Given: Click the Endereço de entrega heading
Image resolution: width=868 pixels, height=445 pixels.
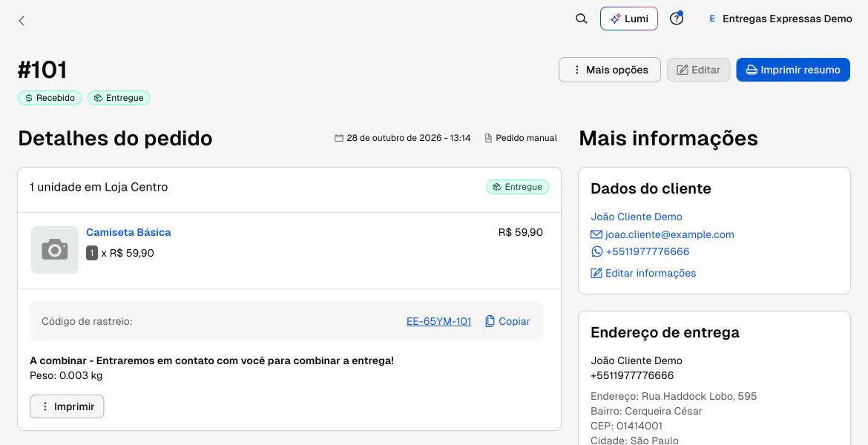Looking at the screenshot, I should (665, 333).
